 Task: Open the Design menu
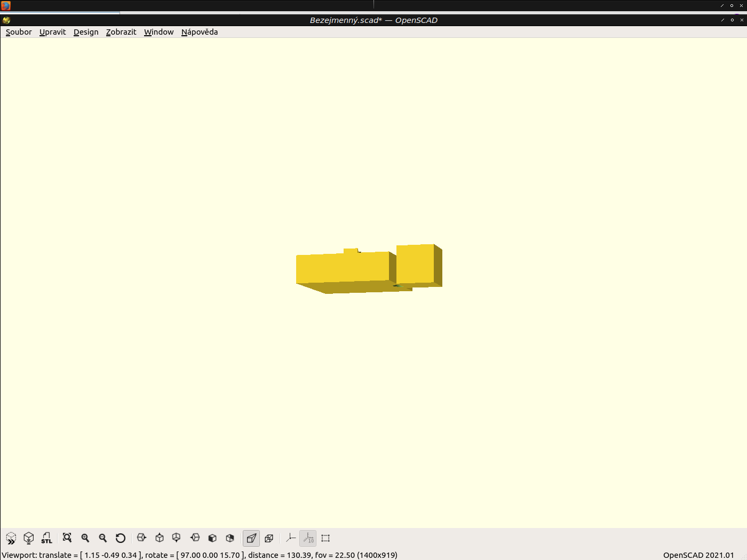86,32
